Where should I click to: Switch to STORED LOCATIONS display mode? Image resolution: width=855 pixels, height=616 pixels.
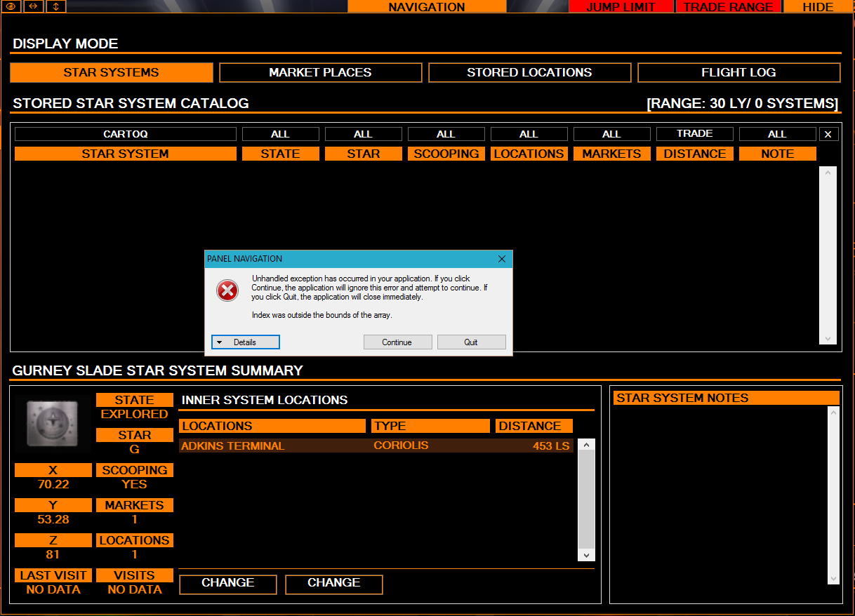pos(529,72)
